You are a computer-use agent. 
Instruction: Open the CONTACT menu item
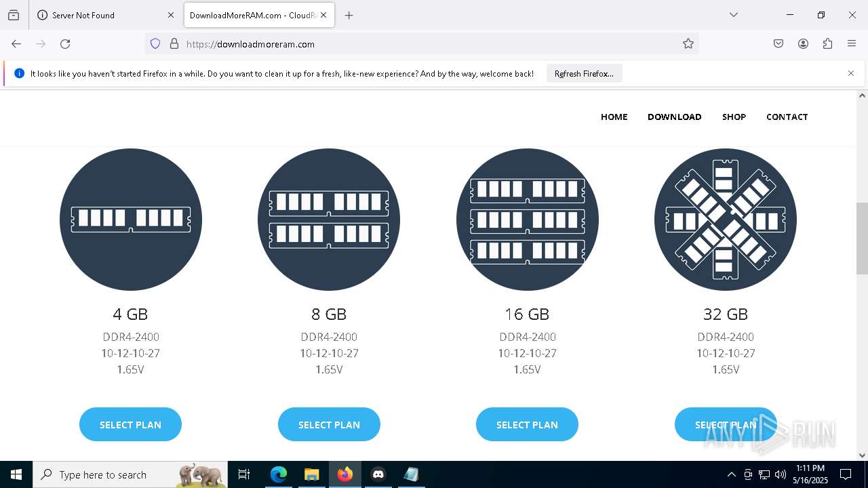pyautogui.click(x=787, y=117)
